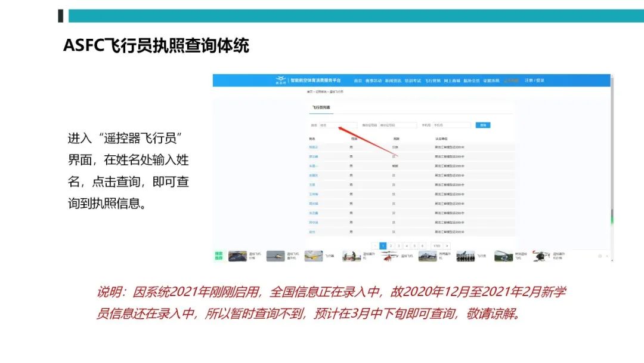The height and width of the screenshot is (363, 644).
Task: Open the 培训考试 navigation item
Action: click(x=413, y=81)
